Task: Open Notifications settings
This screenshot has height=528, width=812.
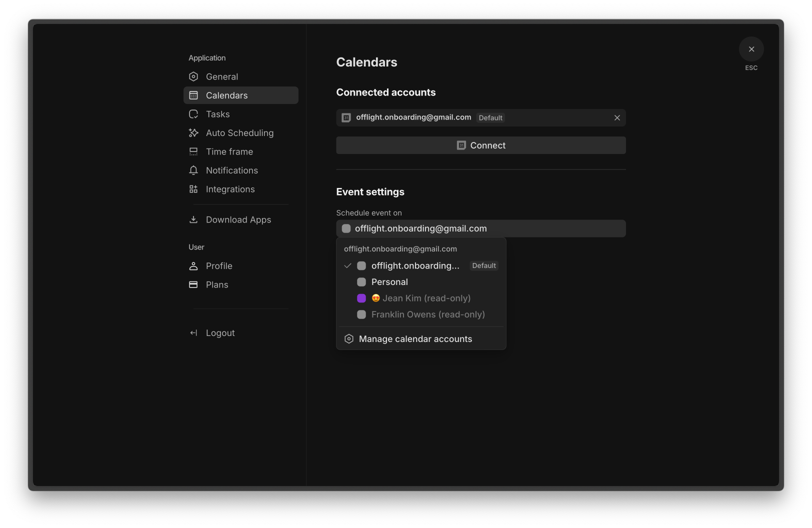Action: click(x=241, y=170)
